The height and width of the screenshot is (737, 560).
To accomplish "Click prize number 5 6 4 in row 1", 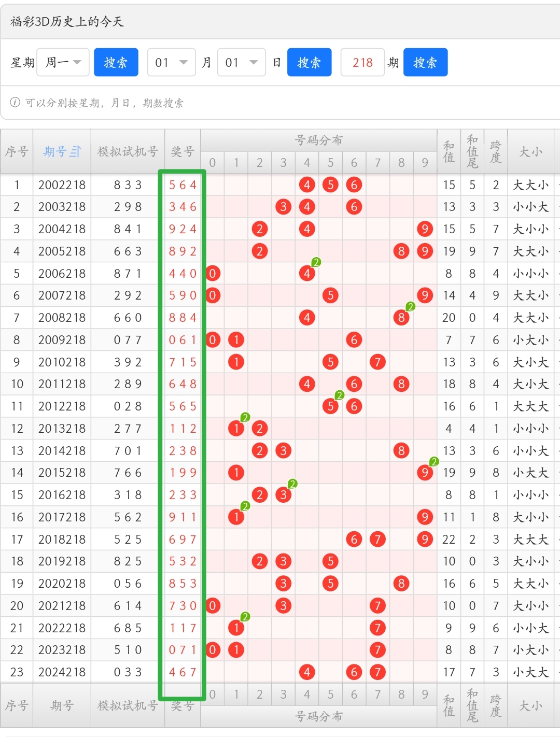I will tap(183, 185).
